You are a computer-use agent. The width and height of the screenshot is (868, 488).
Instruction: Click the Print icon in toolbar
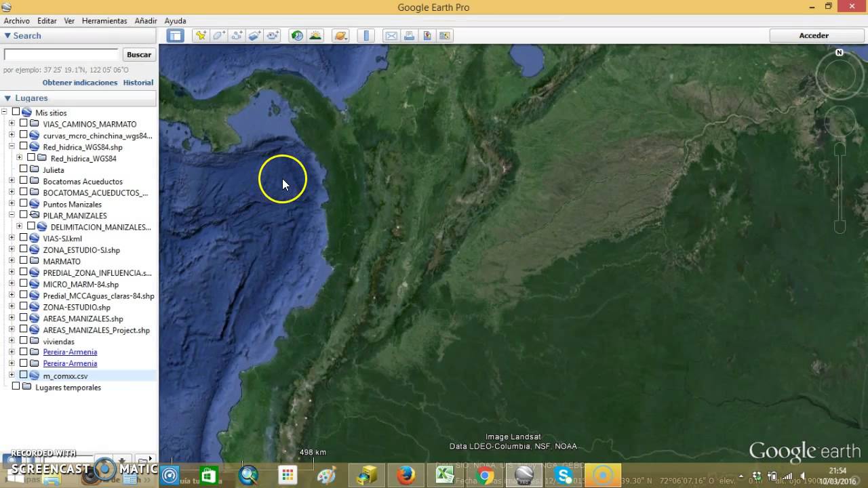point(410,36)
